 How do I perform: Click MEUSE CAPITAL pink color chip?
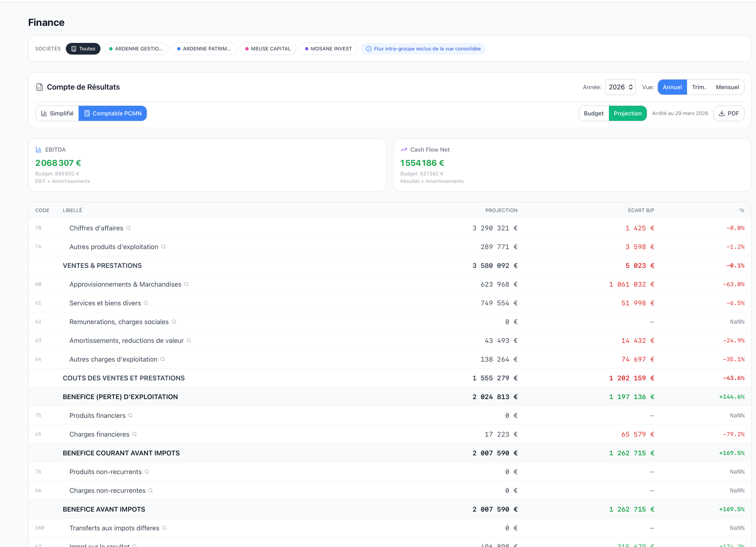268,49
